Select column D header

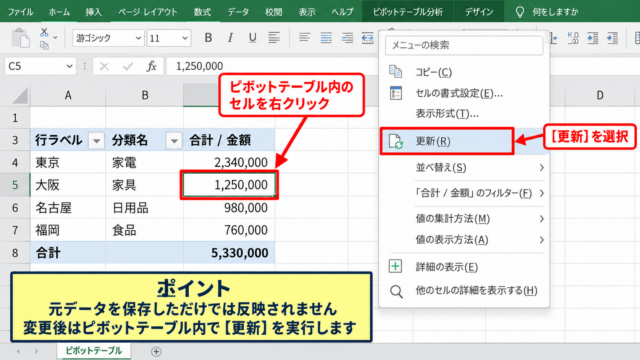click(600, 95)
